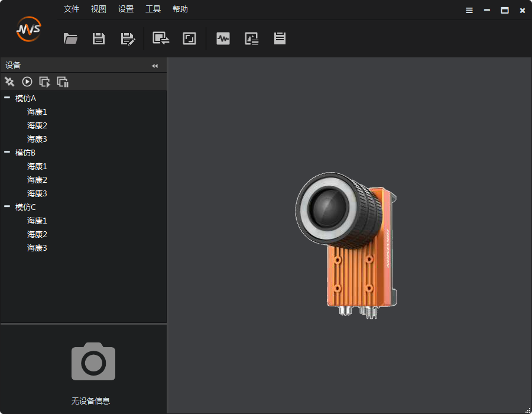The width and height of the screenshot is (532, 414).
Task: Open an existing solution file
Action: click(x=70, y=38)
